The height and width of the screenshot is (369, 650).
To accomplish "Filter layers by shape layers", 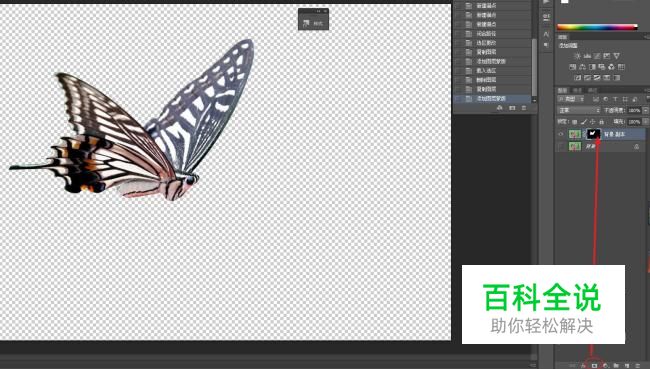I will click(625, 99).
